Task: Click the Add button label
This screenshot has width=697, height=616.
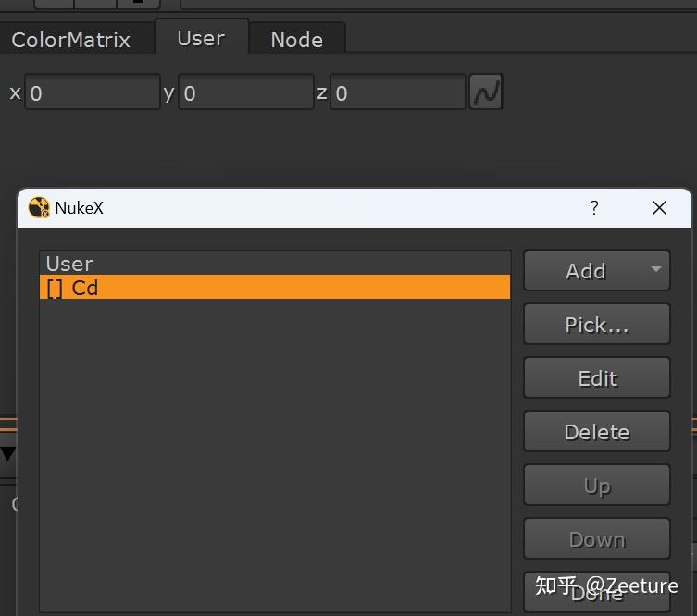Action: [585, 271]
